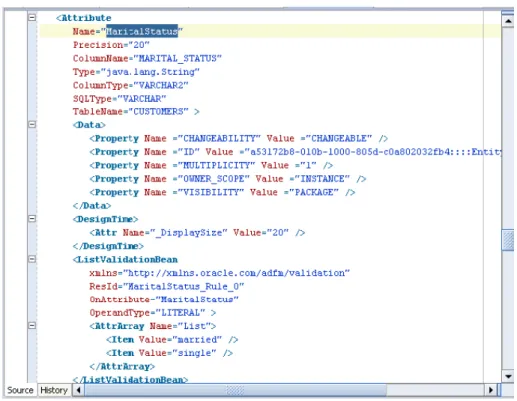This screenshot has height=401, width=517.
Task: Click the opening <ListValidationBean tag text
Action: click(125, 259)
